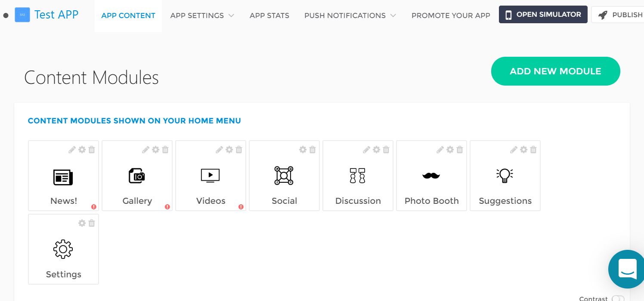Viewport: 644px width, 301px height.
Task: Expand the App Settings dropdown menu
Action: [x=202, y=15]
